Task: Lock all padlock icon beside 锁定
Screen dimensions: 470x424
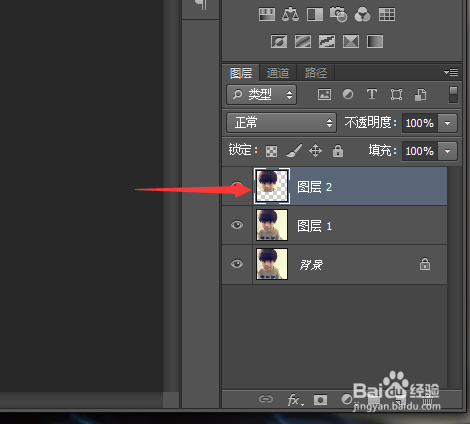Action: tap(338, 151)
